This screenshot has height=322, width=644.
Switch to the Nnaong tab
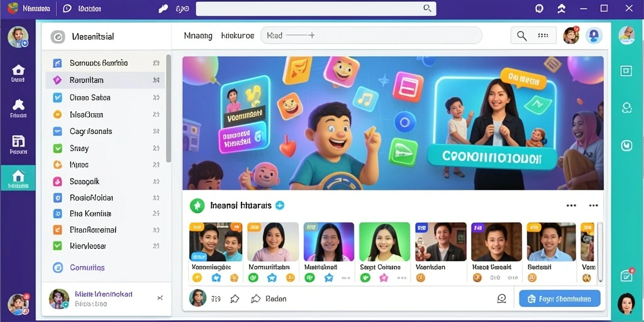point(198,36)
